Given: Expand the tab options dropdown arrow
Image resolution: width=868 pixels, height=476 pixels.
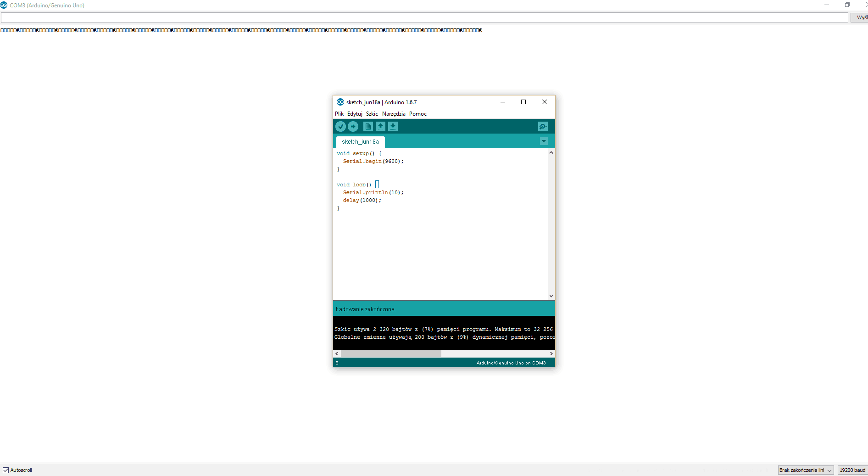Looking at the screenshot, I should click(544, 141).
